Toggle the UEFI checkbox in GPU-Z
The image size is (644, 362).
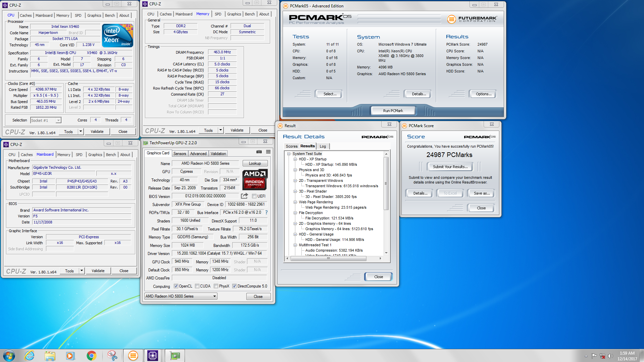point(254,196)
